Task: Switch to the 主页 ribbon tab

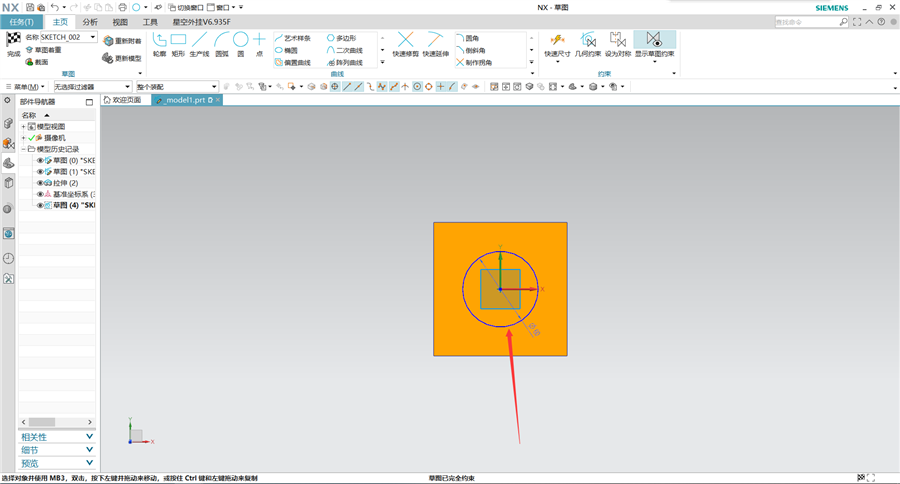Action: 60,22
